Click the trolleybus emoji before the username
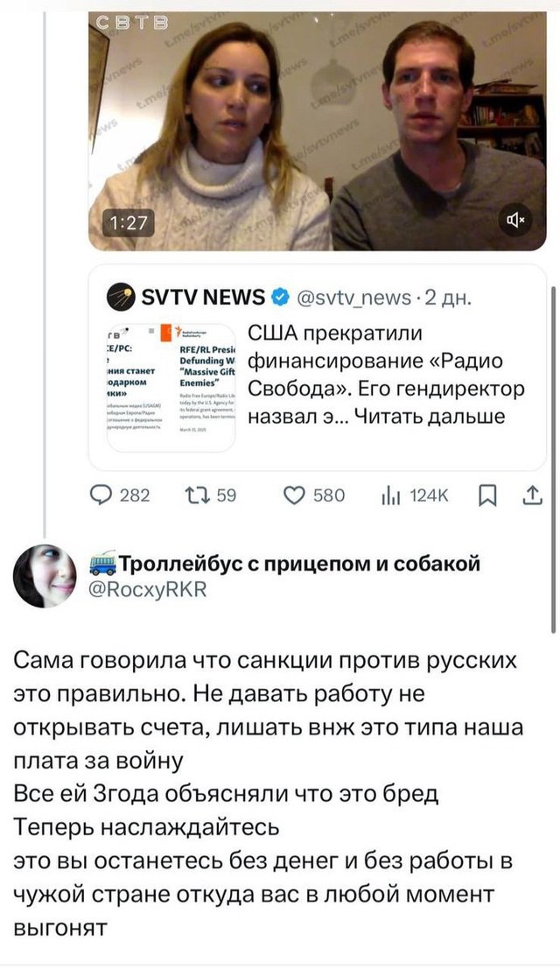Image resolution: width=560 pixels, height=969 pixels. (x=102, y=563)
